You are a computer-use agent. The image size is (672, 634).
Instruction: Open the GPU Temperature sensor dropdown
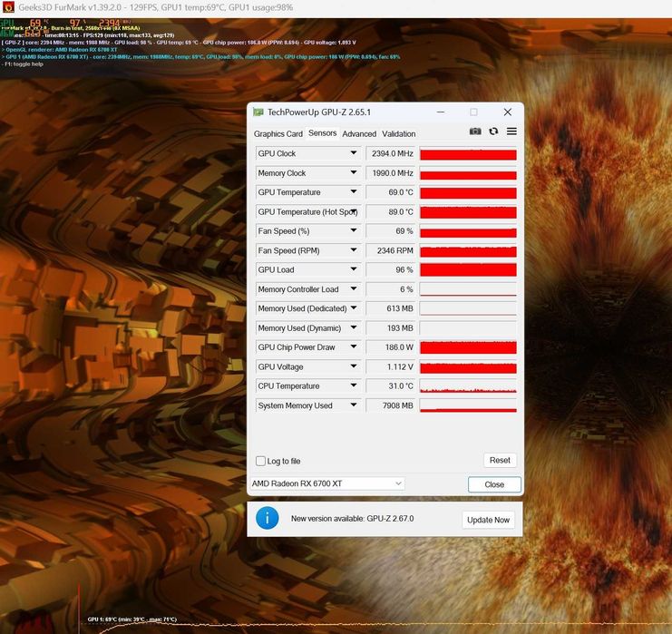coord(354,192)
